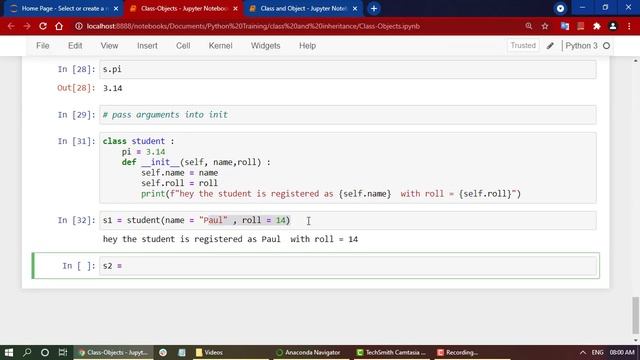Click the zoom magnifier icon in address bar

[529, 26]
